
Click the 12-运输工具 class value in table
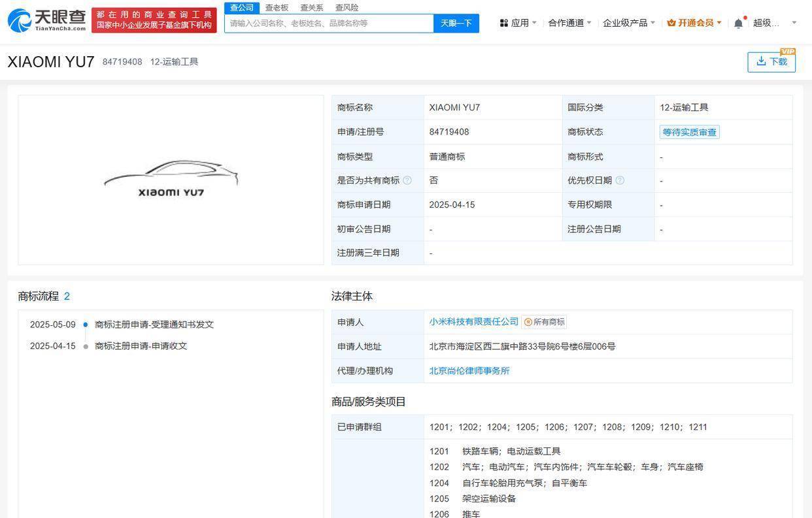(684, 107)
